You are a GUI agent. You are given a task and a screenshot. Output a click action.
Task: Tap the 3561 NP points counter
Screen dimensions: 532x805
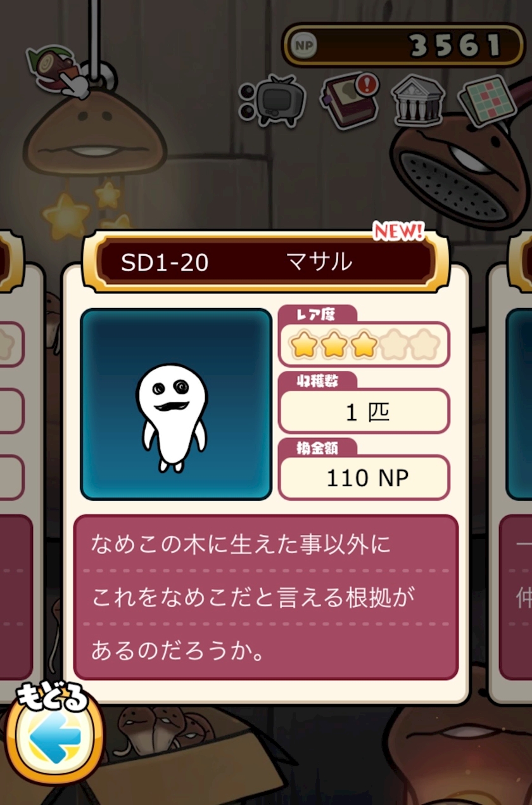tap(403, 46)
